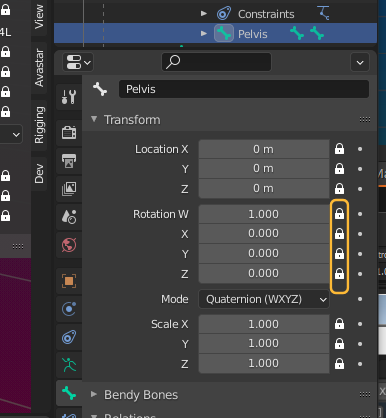Open the Render properties tab
The image size is (386, 418).
[x=69, y=133]
